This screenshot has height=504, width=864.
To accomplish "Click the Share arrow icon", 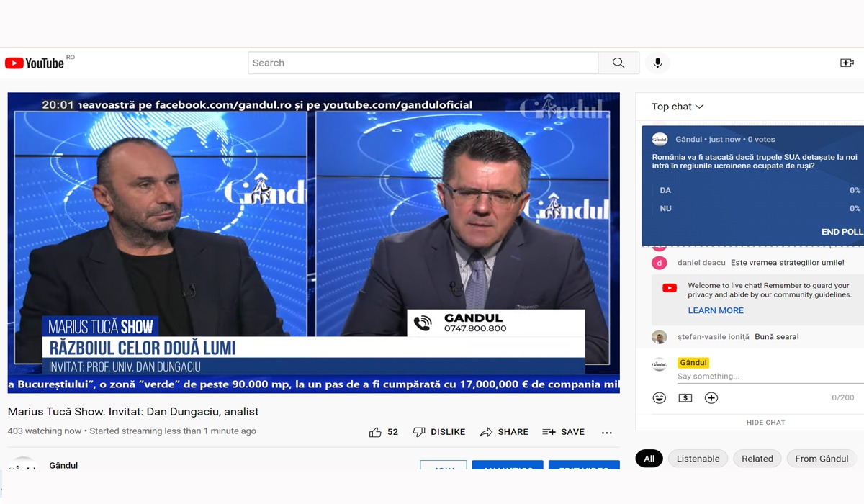I will click(x=486, y=432).
